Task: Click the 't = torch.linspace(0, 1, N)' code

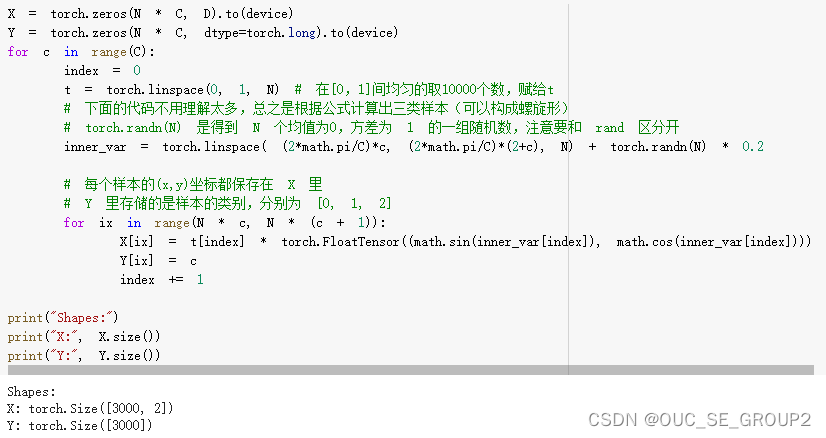Action: 171,90
